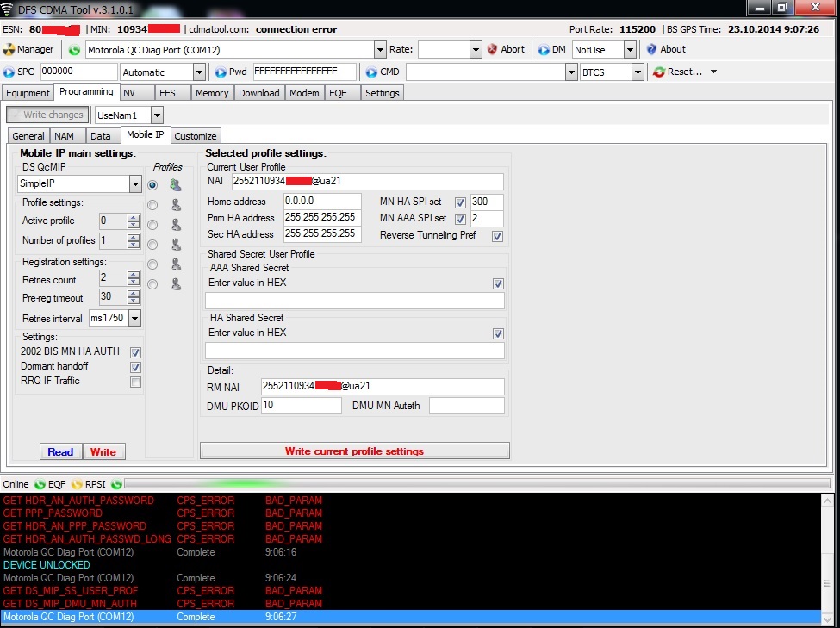Click the sixth profile user icon
The height and width of the screenshot is (628, 840).
[x=176, y=284]
